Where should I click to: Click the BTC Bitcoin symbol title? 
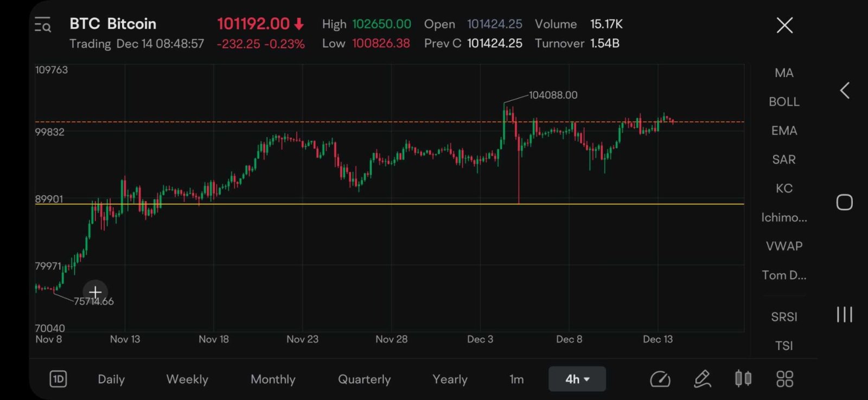(113, 24)
